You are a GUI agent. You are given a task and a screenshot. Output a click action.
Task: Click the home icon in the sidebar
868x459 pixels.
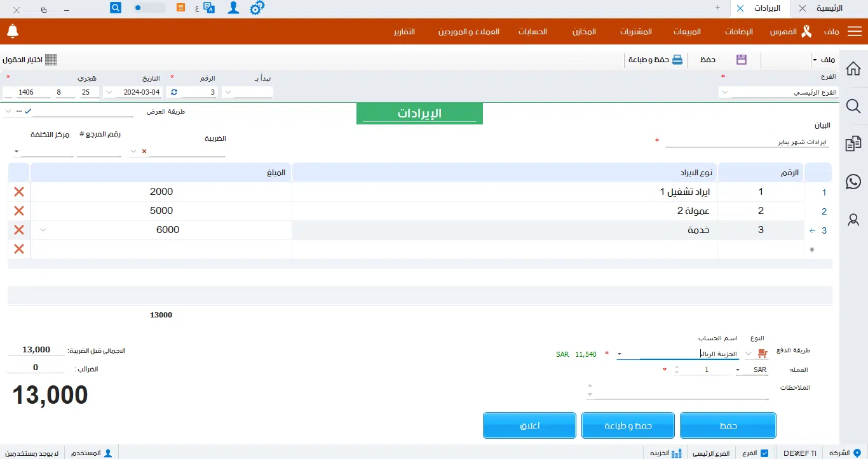click(x=853, y=69)
